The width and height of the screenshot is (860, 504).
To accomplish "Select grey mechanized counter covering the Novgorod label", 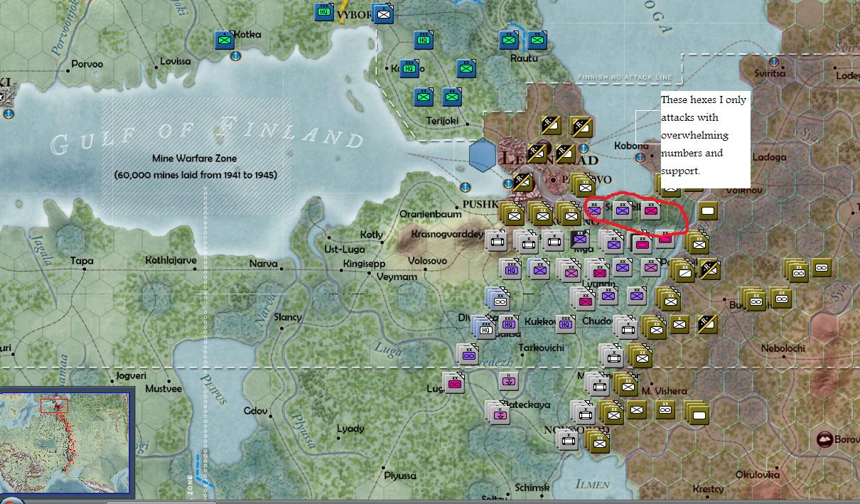I will [x=566, y=439].
